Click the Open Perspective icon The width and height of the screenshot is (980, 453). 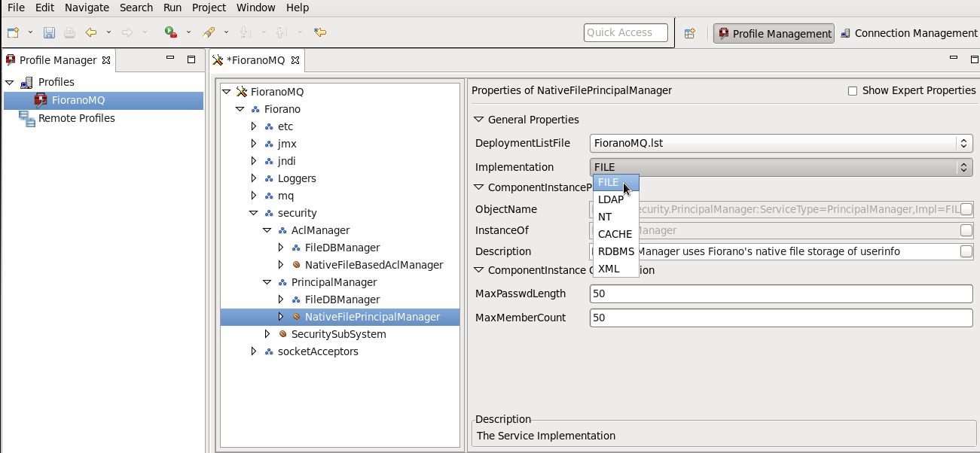pyautogui.click(x=689, y=33)
